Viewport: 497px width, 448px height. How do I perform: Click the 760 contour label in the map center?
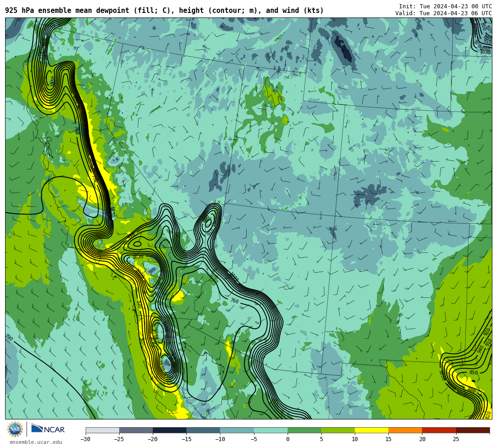pos(235,301)
